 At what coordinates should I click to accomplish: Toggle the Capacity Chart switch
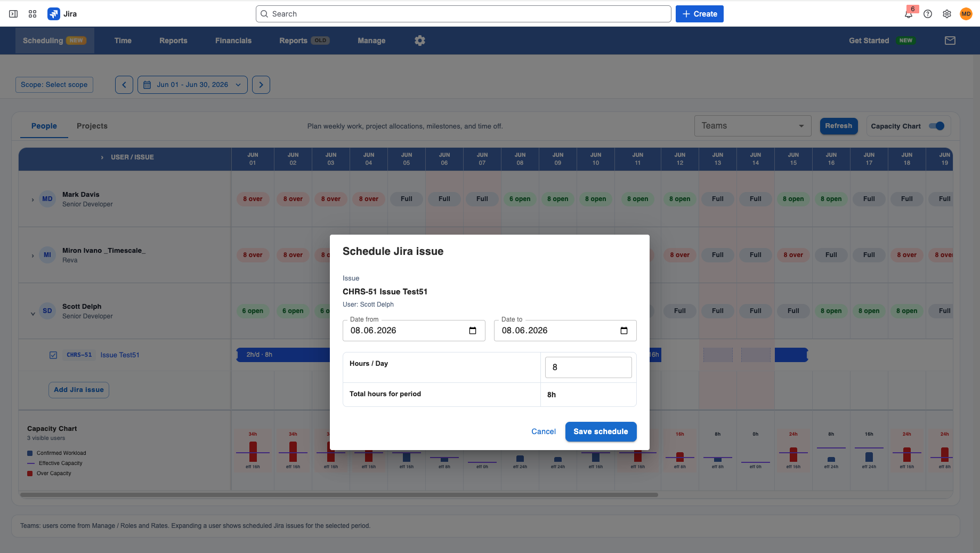936,126
